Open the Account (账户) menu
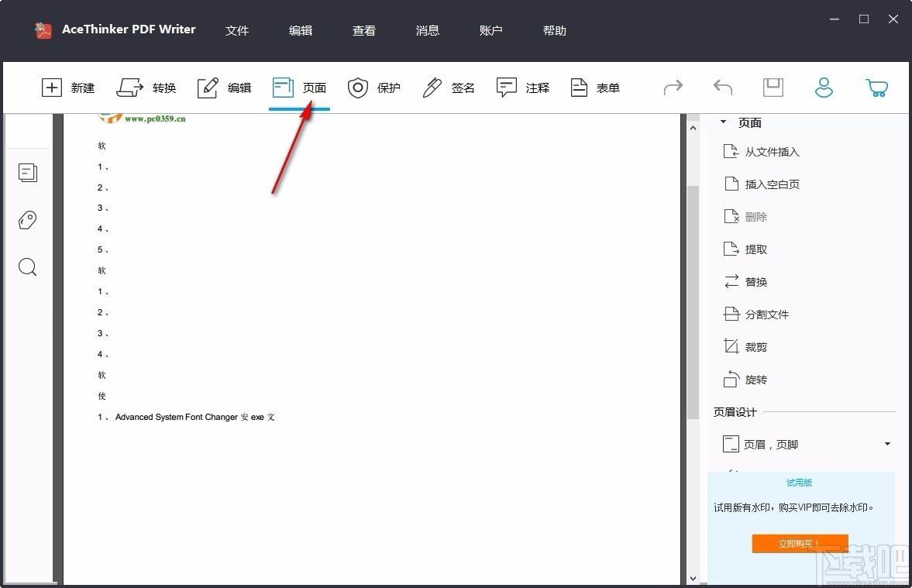Viewport: 912px width, 588px height. pyautogui.click(x=490, y=30)
